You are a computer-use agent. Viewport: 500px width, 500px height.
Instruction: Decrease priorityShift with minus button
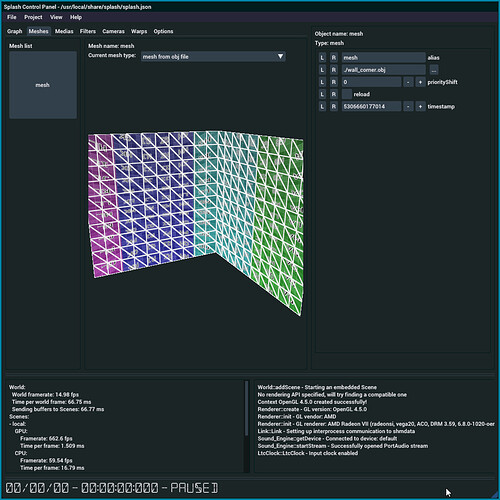408,82
